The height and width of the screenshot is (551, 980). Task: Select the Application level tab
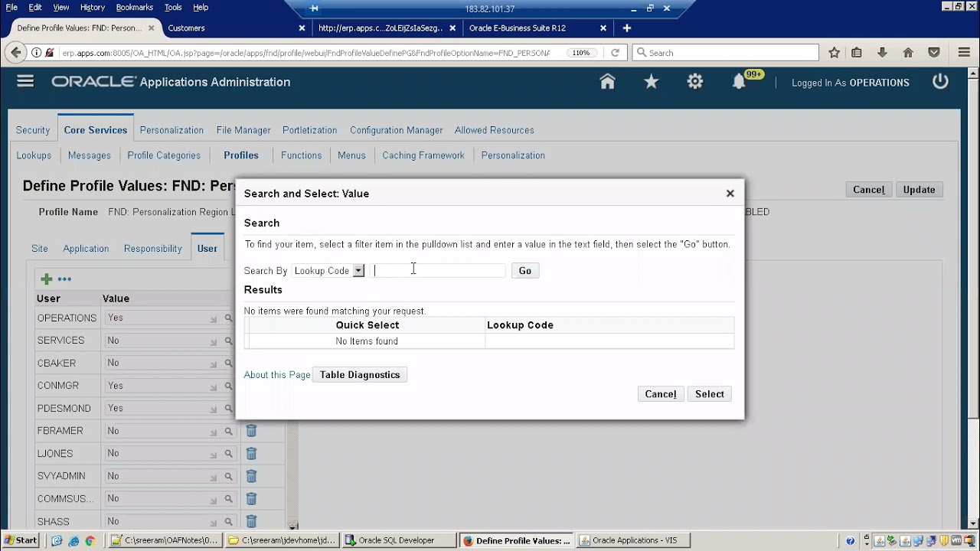[86, 249]
